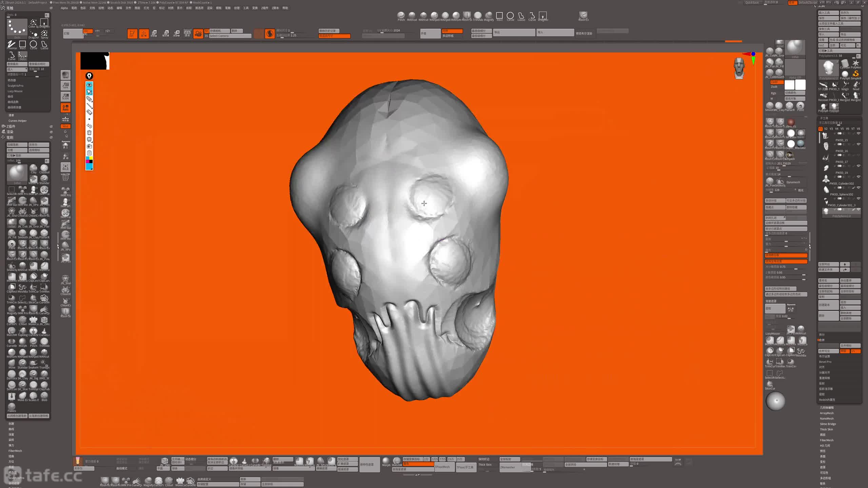Pick the Pinch brush in top shelf
Screen dimensions: 868x488
pyautogui.click(x=401, y=16)
